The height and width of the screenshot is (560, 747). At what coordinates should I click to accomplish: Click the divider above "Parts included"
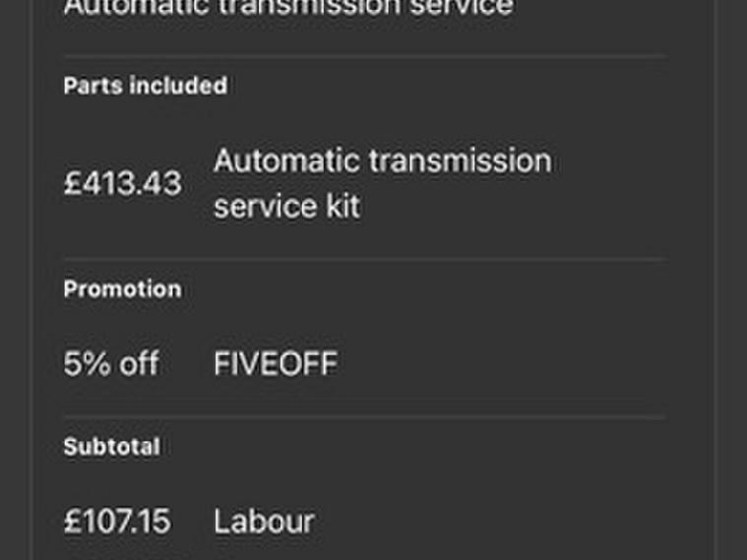click(x=364, y=56)
